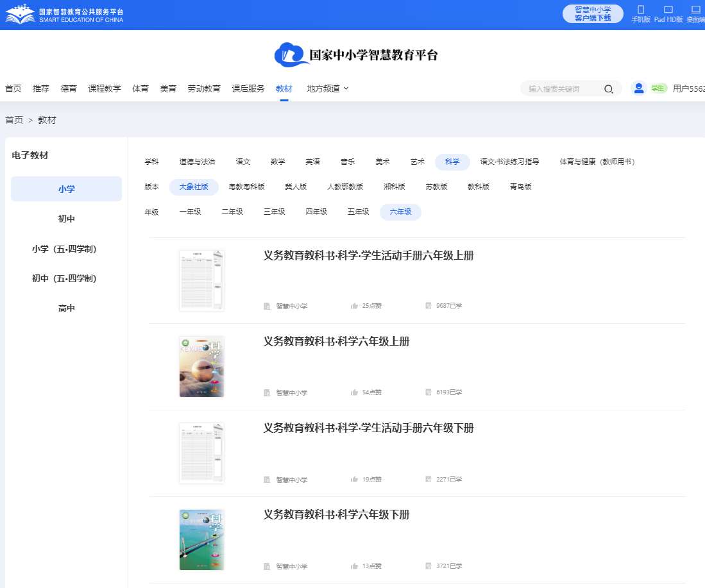The width and height of the screenshot is (705, 588).
Task: Select edition 湘科版
Action: tap(395, 187)
